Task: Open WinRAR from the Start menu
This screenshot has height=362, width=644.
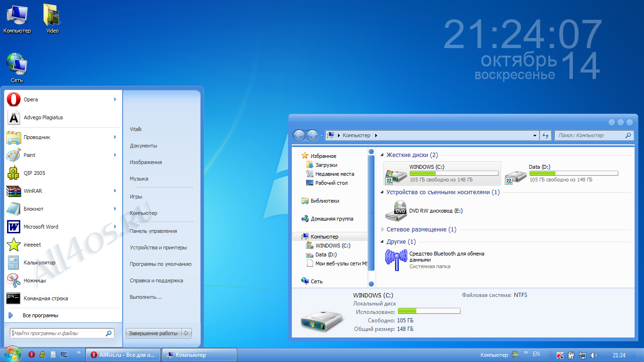Action: 61,191
